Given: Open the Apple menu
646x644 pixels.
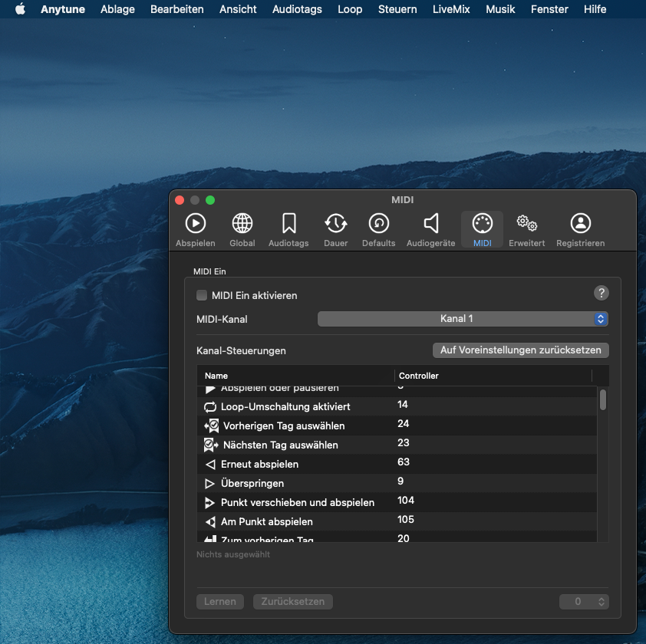Looking at the screenshot, I should coord(20,9).
